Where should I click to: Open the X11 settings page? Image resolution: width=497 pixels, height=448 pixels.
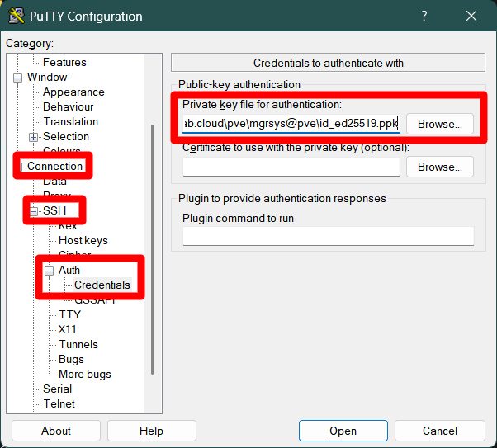(x=67, y=329)
